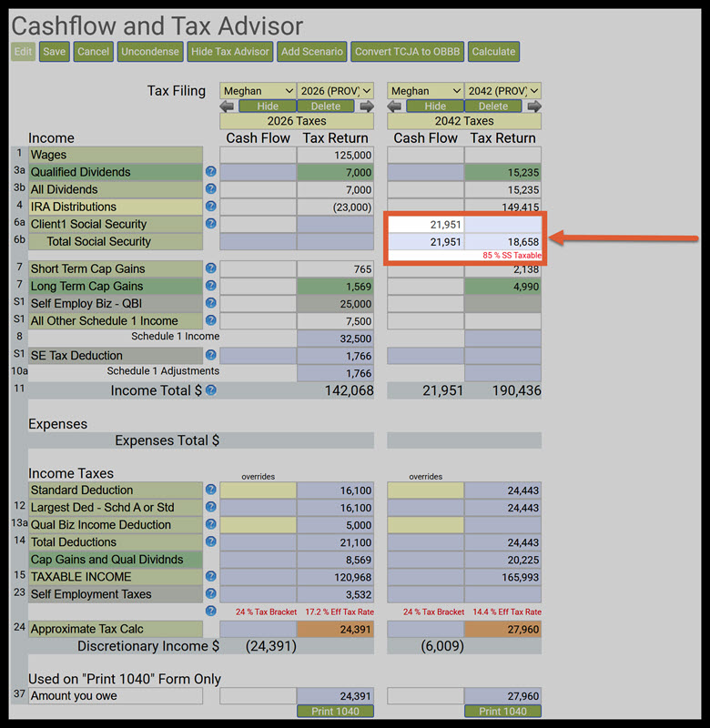
Task: Open help icon for IRA Distributions
Action: point(211,207)
